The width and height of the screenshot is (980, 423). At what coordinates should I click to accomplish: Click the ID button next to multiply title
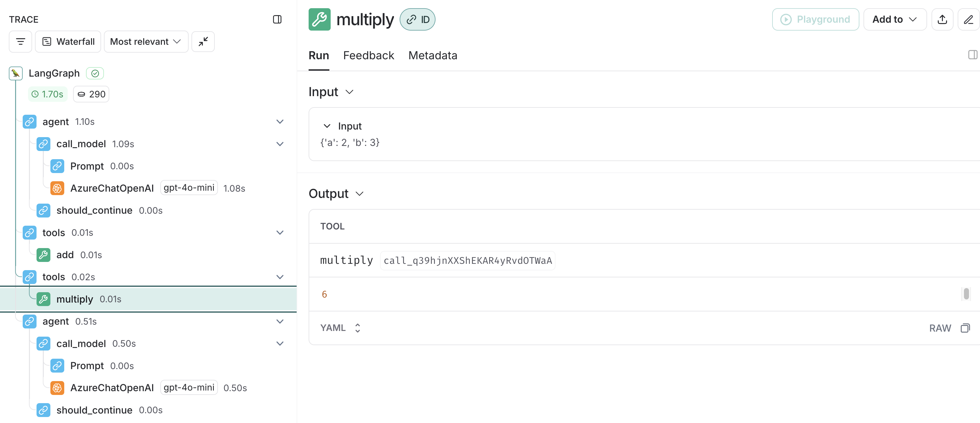pos(418,19)
